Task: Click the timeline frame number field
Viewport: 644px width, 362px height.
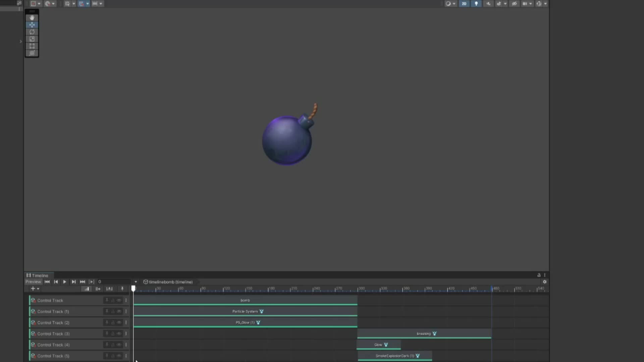Action: (x=113, y=282)
